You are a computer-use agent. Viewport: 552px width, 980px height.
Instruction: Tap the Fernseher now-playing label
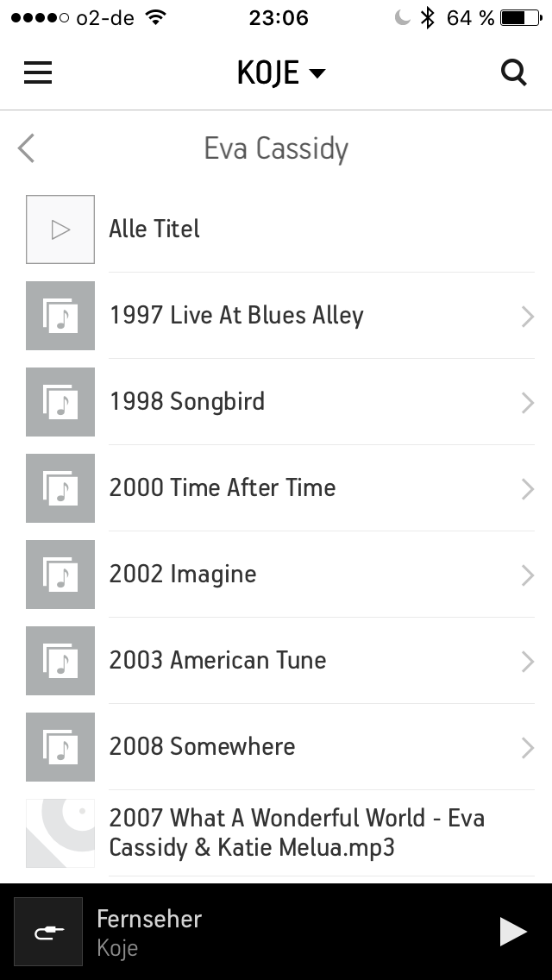point(149,920)
